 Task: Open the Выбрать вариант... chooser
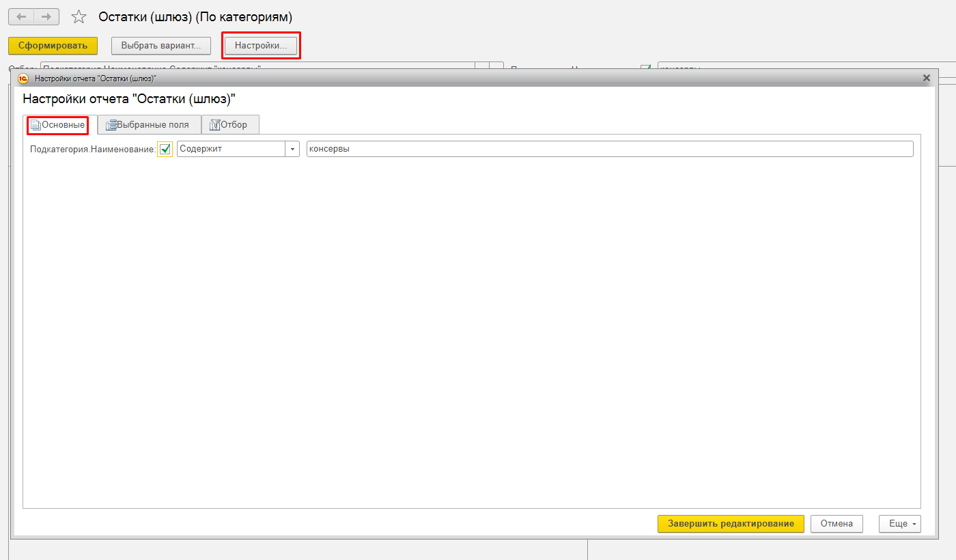[x=161, y=46]
